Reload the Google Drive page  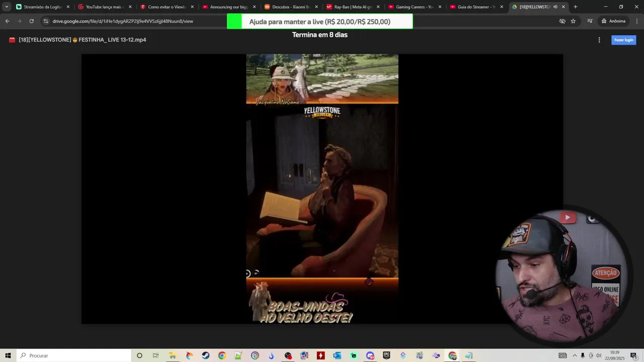31,21
